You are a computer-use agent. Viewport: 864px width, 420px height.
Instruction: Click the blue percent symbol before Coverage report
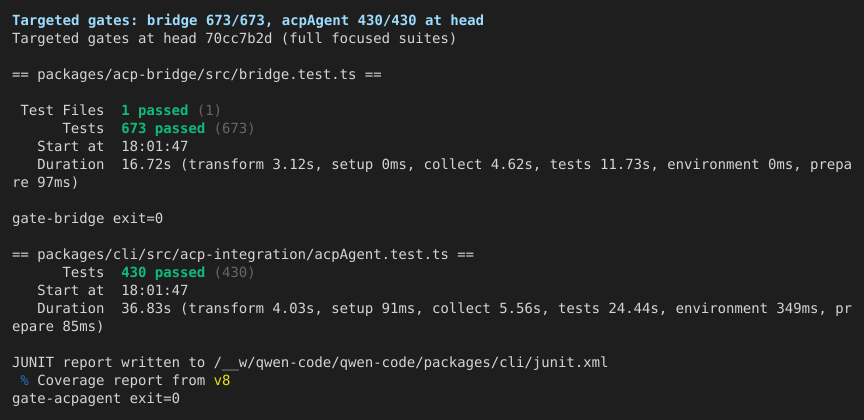click(x=24, y=380)
